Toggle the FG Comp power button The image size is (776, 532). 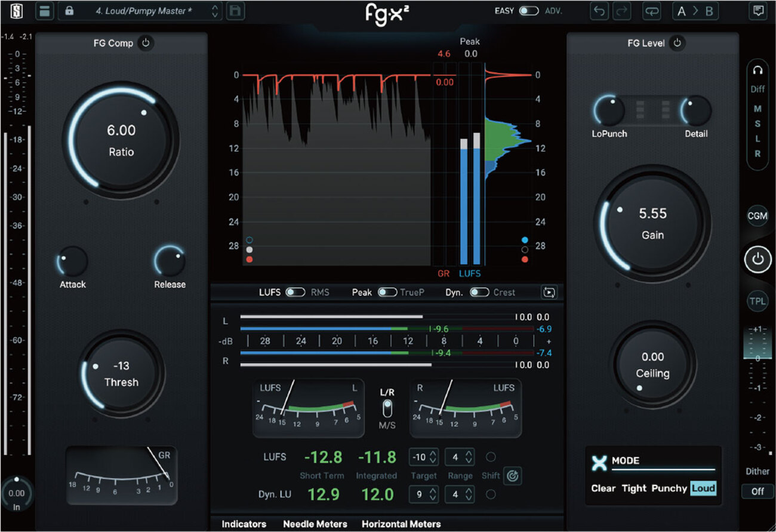click(145, 43)
